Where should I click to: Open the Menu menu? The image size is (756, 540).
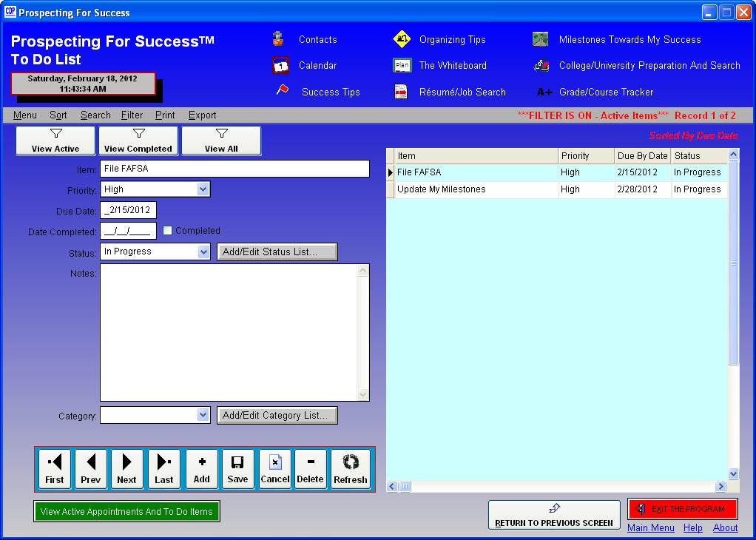[25, 115]
